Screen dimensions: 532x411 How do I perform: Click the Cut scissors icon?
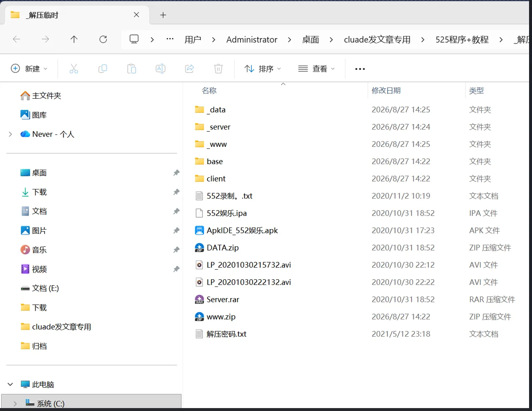coord(74,69)
